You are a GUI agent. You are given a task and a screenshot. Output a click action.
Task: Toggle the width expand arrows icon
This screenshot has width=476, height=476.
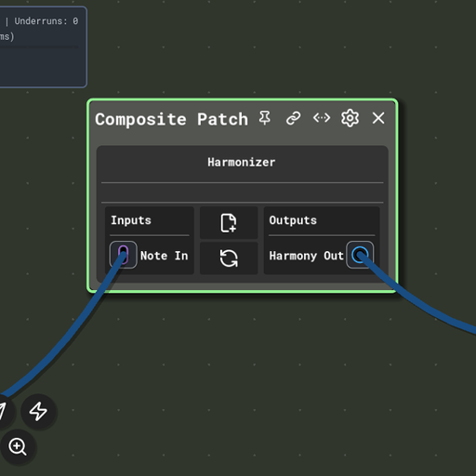[322, 118]
